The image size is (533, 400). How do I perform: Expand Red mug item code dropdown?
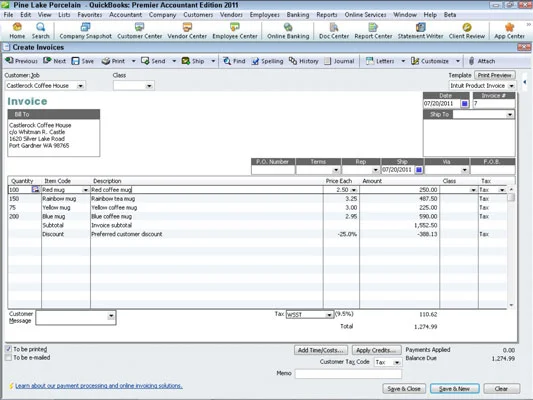click(85, 190)
